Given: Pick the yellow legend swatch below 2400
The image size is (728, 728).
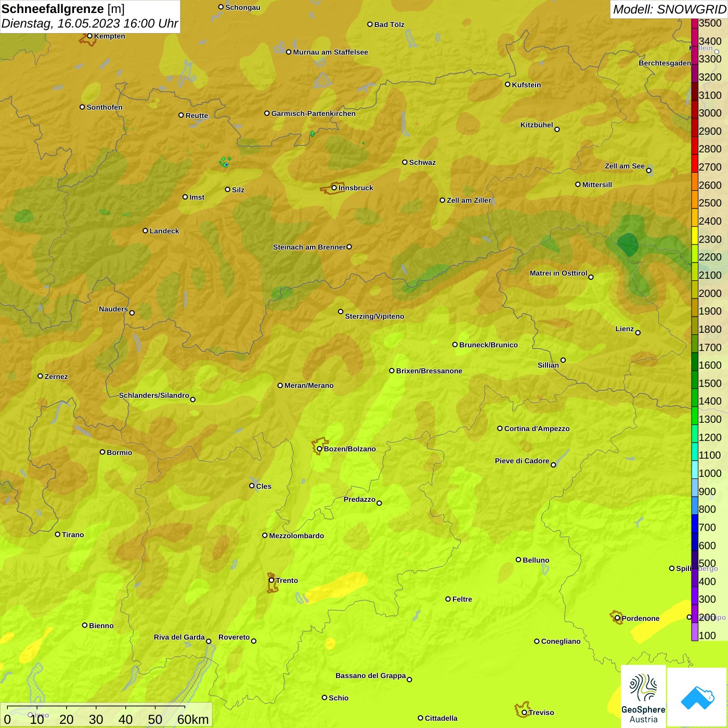Looking at the screenshot, I should [x=695, y=235].
